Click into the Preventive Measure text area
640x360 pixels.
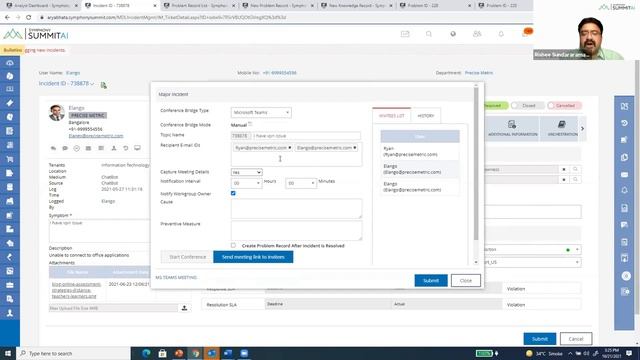click(x=296, y=230)
